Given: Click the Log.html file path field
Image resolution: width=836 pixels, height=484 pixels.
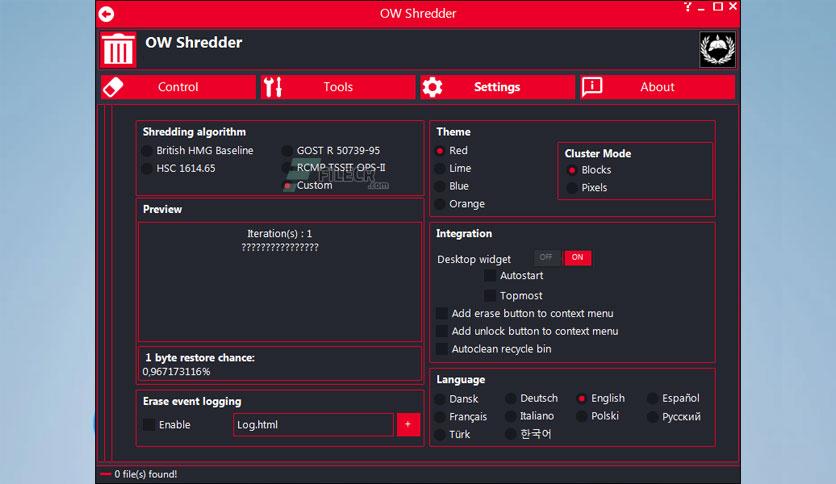Looking at the screenshot, I should point(313,425).
